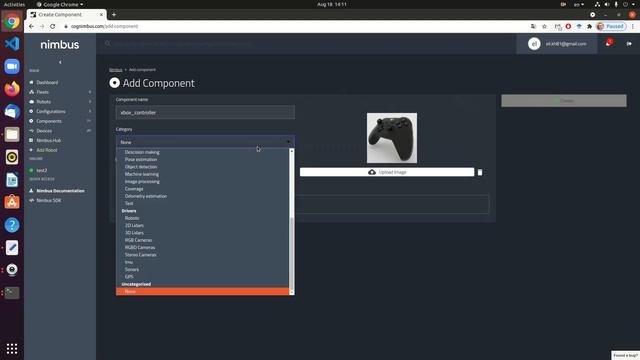Open Nimbus Documentation quick access link
This screenshot has height=360, width=640.
point(60,191)
